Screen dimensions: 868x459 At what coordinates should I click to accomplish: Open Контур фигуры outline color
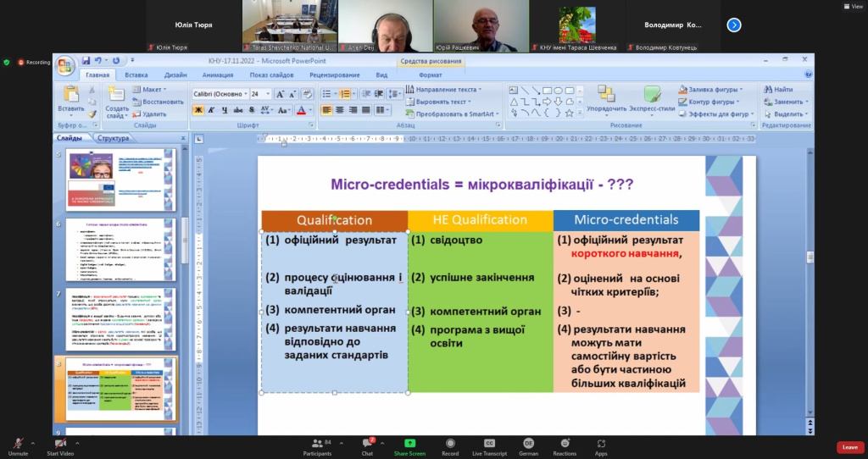pos(709,102)
